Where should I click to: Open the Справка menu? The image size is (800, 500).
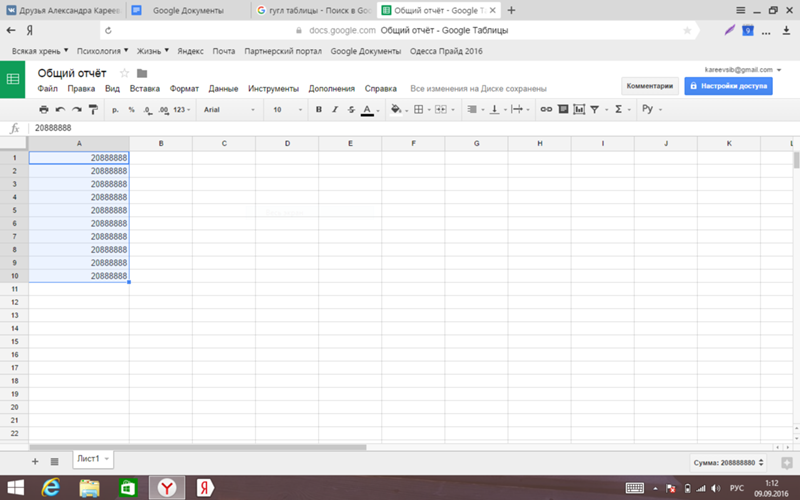(x=381, y=88)
